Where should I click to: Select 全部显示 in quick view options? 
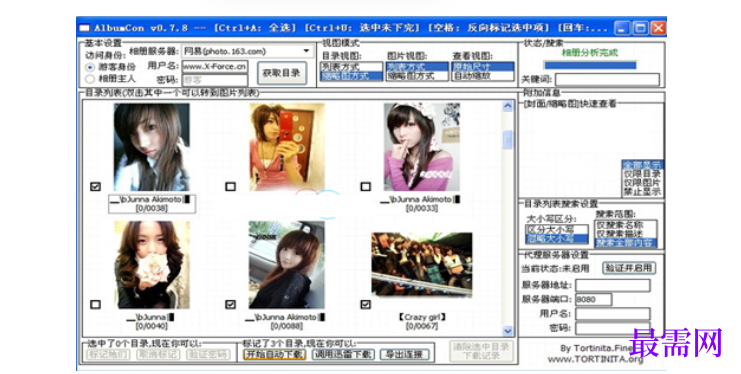pos(642,165)
